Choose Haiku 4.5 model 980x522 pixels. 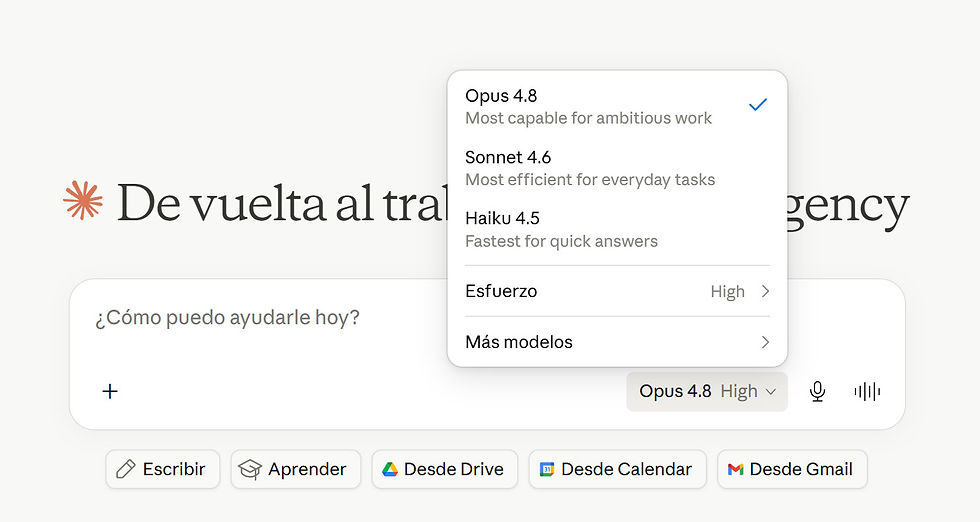(x=618, y=229)
